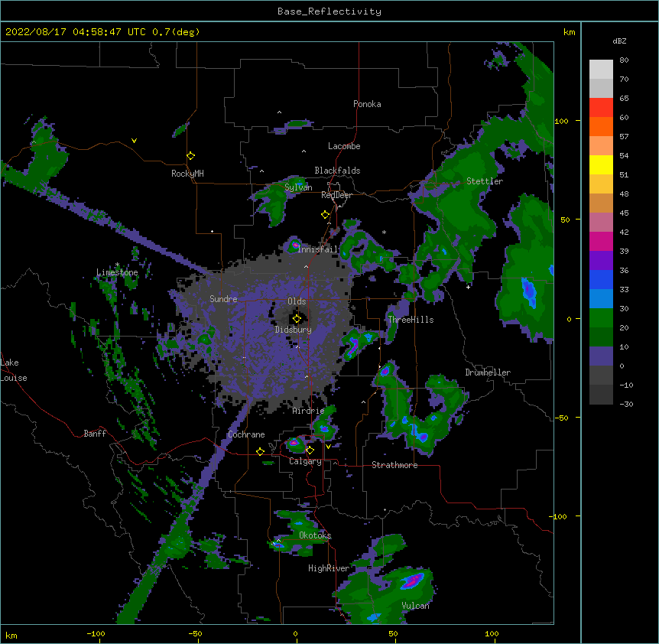Screen dimensions: 659x644
Task: Click the Lake Louise label
Action: coord(14,370)
